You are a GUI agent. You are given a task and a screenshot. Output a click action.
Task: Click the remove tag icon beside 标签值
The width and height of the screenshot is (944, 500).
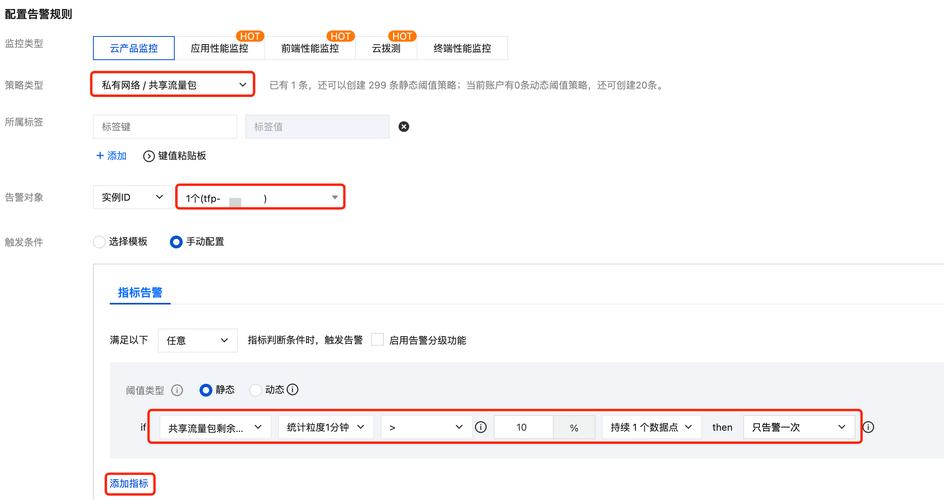[x=404, y=127]
